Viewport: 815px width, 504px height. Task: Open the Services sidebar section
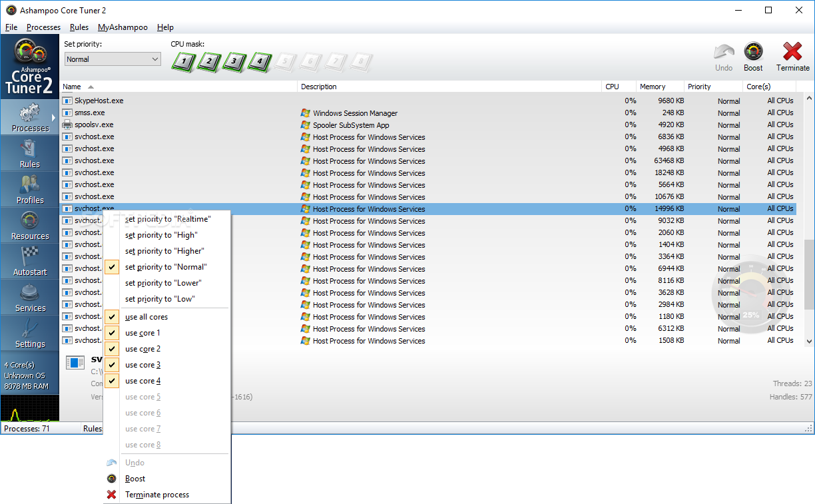(x=29, y=297)
